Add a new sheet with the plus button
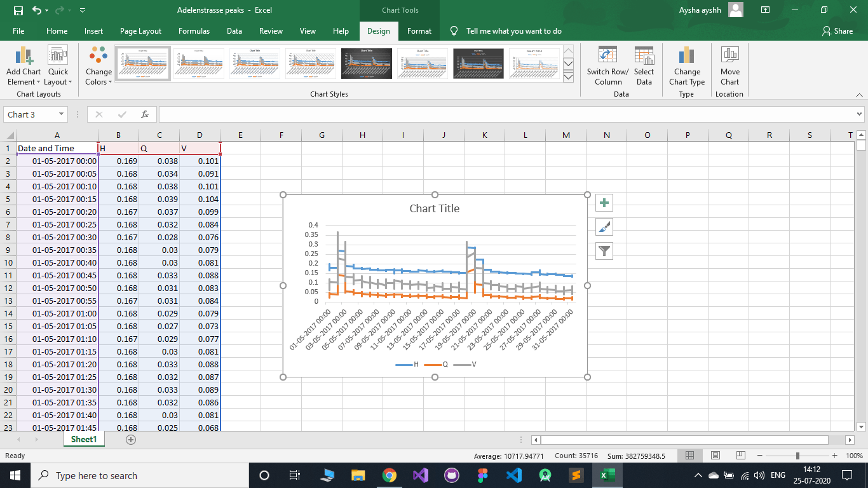 click(x=130, y=439)
